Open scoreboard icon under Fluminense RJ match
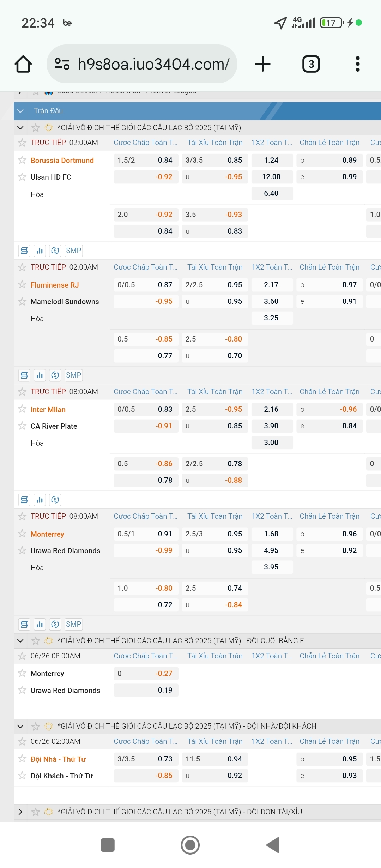Image resolution: width=381 pixels, height=868 pixels. tap(24, 375)
